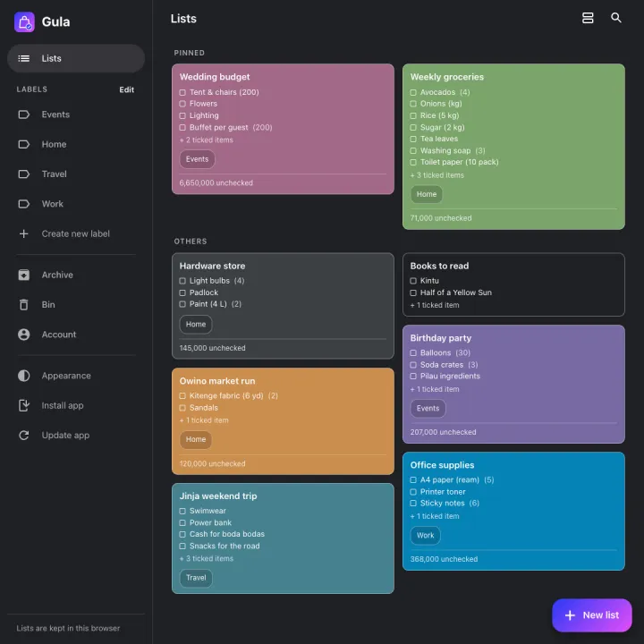
Task: Tick the Sandals checkbox
Action: tap(182, 408)
